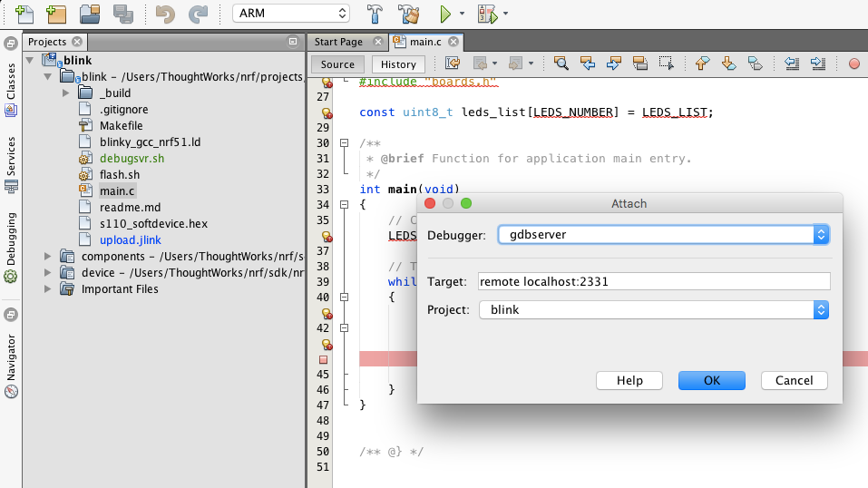
Task: Click the Open Project folder icon
Action: [x=90, y=14]
